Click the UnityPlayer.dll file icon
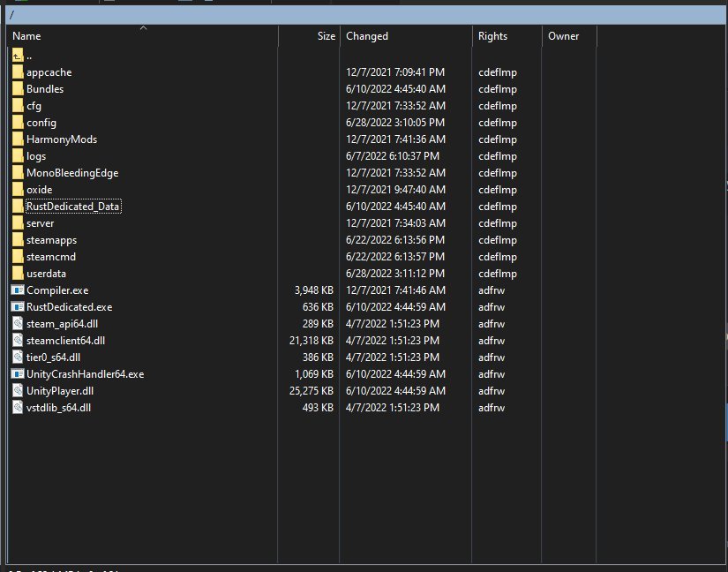This screenshot has width=728, height=572. coord(18,391)
